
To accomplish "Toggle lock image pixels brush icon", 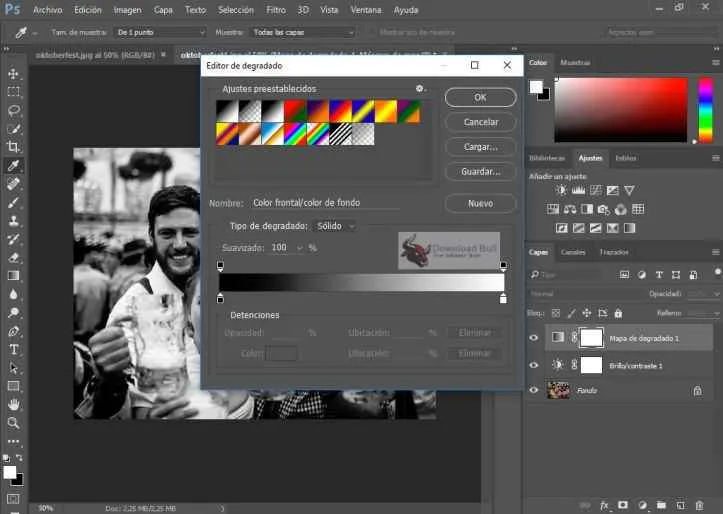I will click(x=571, y=313).
